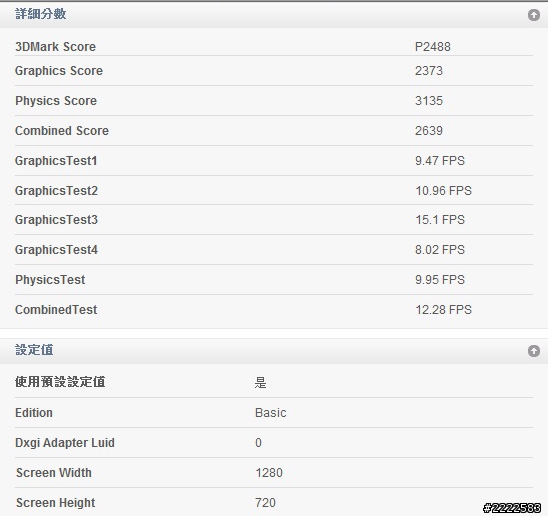
Task: Collapse the 詳細分數 section with the arrow icon
Action: (534, 15)
